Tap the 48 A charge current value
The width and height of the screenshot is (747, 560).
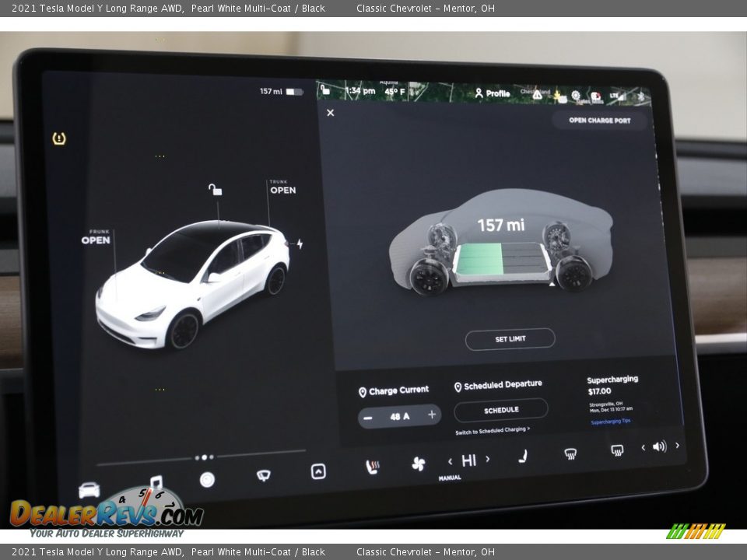click(x=400, y=417)
